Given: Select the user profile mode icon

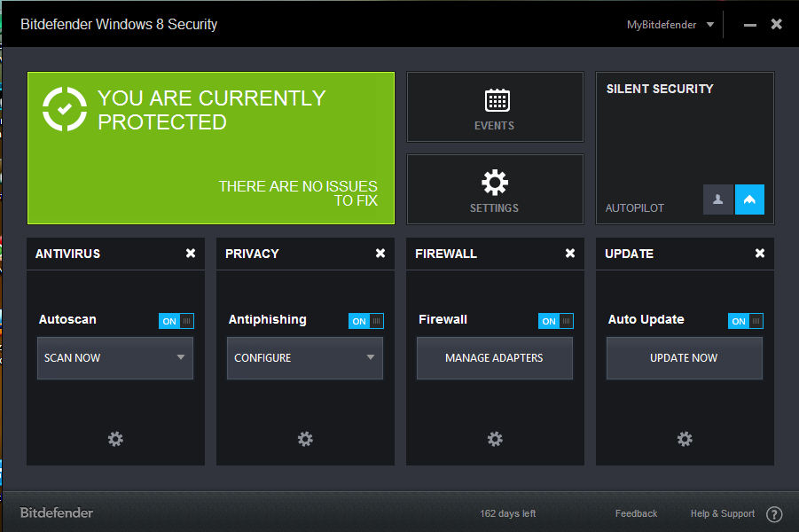Looking at the screenshot, I should click(x=718, y=199).
